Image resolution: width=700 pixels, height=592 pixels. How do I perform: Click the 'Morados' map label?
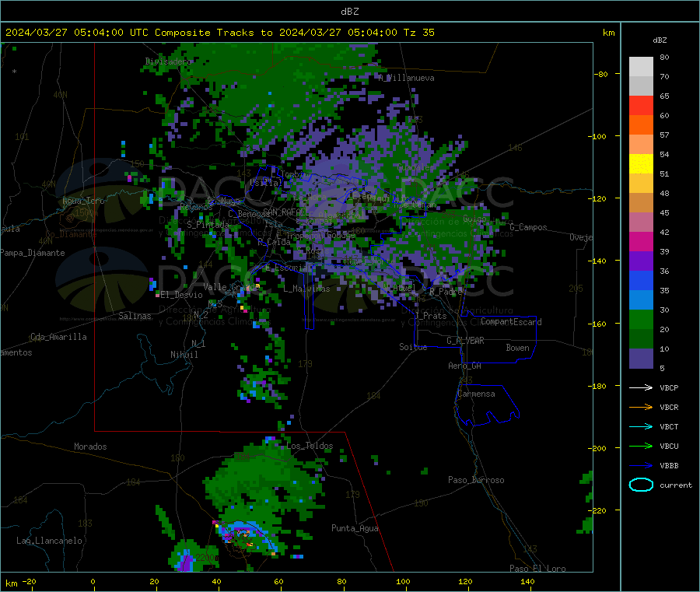coord(90,447)
